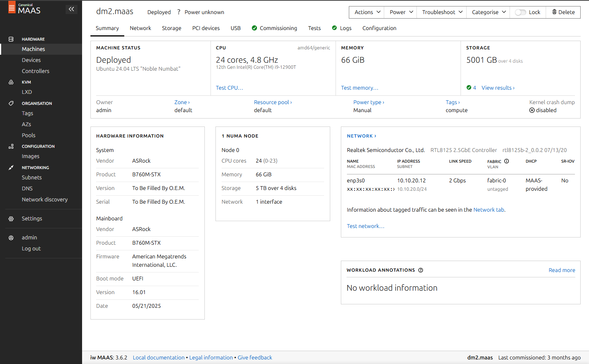This screenshot has height=364, width=589.
Task: Open the Troubleshoot dropdown
Action: point(442,12)
